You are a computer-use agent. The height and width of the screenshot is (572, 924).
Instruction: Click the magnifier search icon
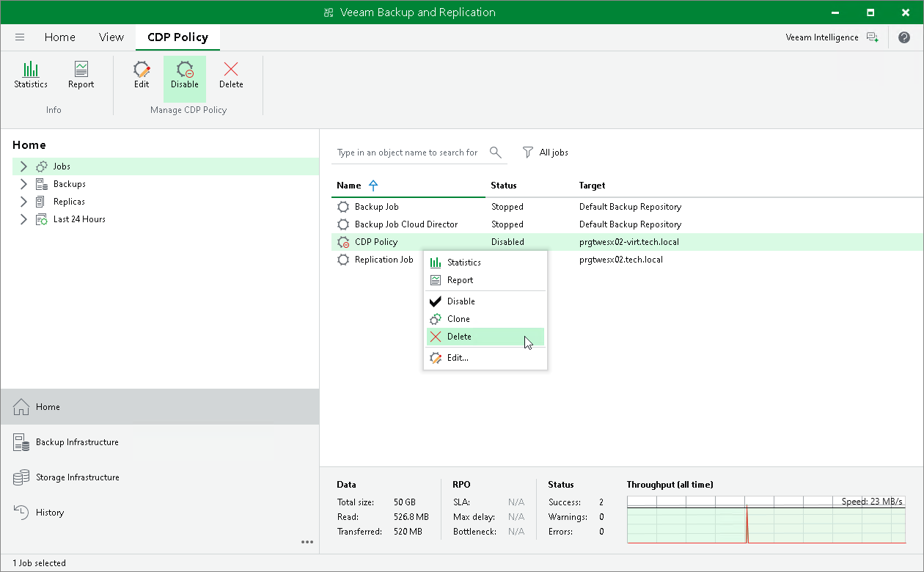pos(496,153)
